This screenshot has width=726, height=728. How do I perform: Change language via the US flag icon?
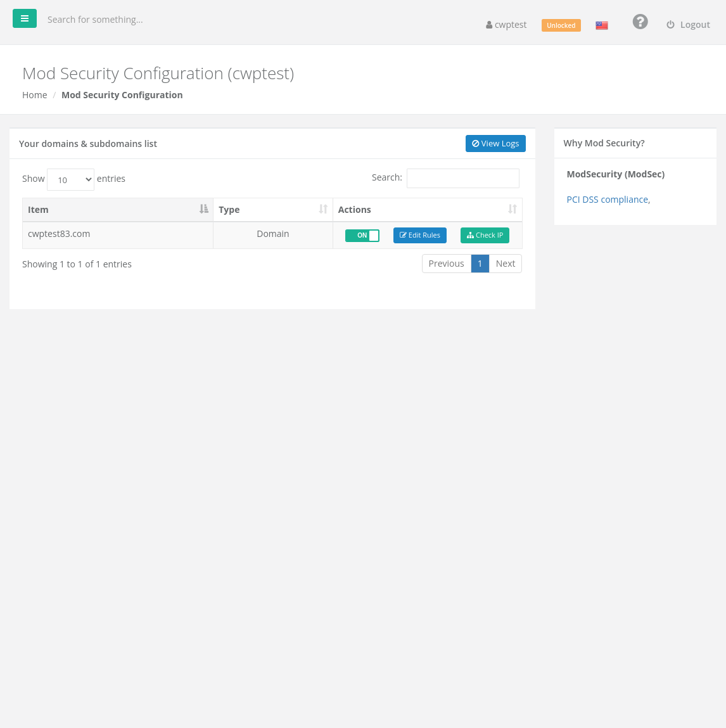602,25
